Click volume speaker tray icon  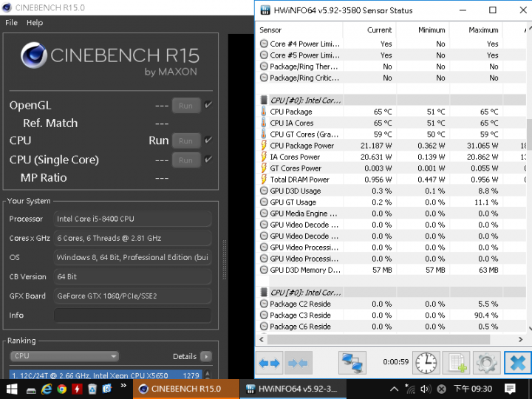[426, 389]
